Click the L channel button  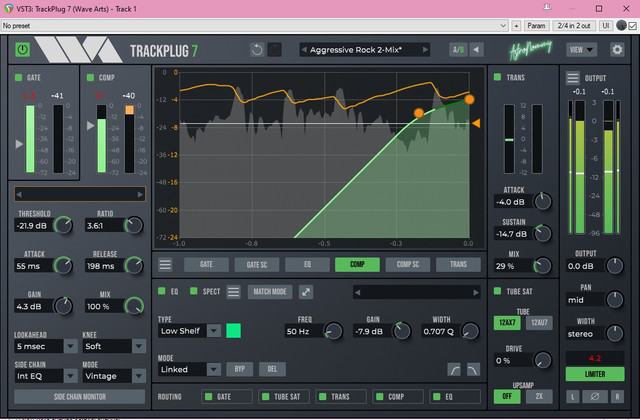[x=573, y=396]
